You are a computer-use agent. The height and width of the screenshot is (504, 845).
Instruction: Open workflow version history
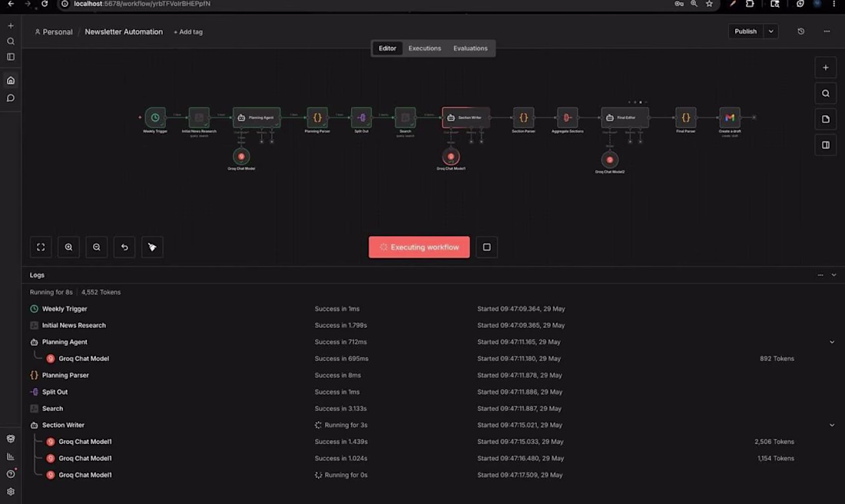(x=800, y=31)
